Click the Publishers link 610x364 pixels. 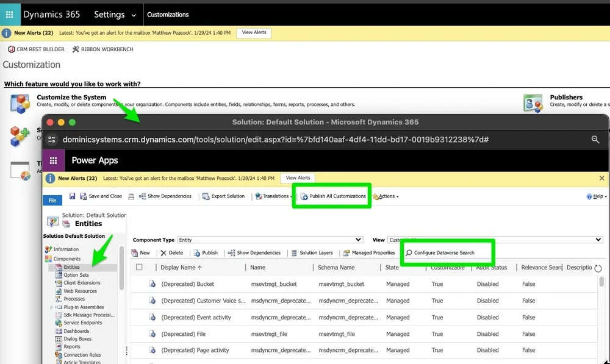click(x=566, y=97)
